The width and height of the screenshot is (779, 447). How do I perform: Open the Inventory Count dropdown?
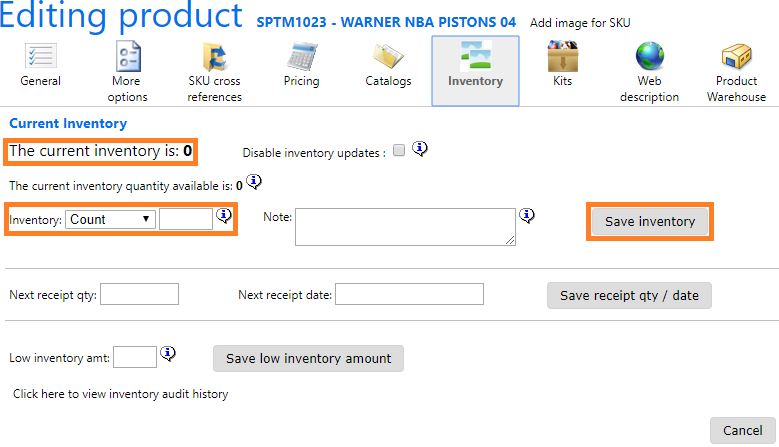pos(110,220)
